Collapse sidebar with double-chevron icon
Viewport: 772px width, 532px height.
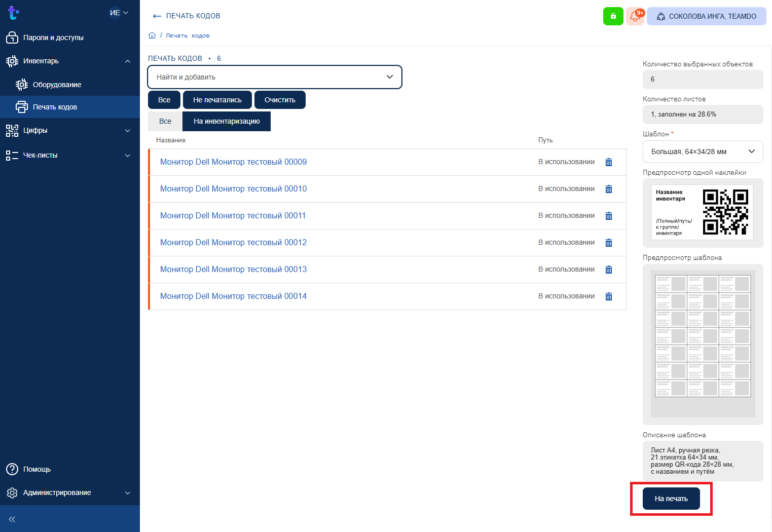click(12, 519)
